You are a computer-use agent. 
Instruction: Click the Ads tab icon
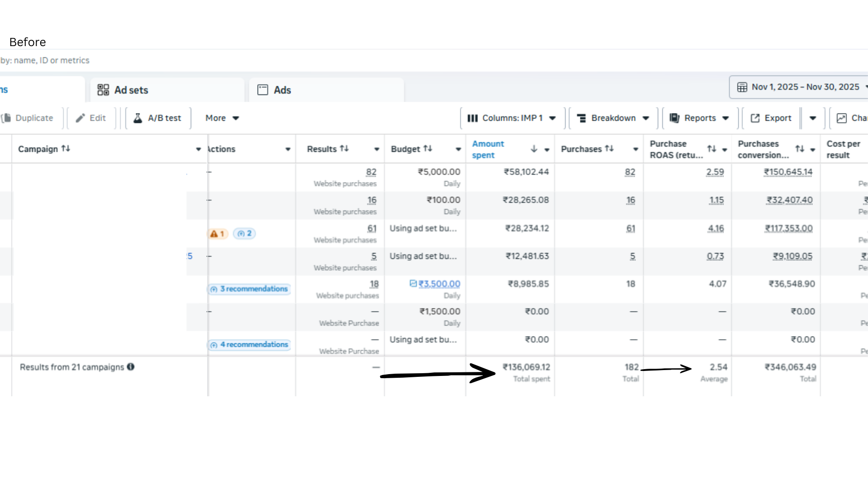(x=263, y=90)
